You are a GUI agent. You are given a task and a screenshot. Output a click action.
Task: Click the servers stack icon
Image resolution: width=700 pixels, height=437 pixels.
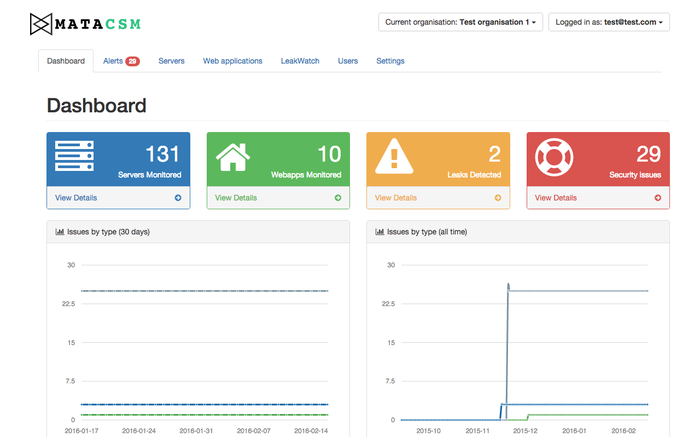click(75, 156)
